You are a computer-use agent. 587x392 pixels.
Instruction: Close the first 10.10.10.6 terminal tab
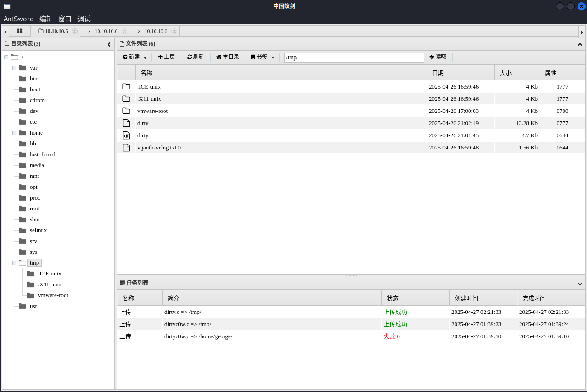click(x=125, y=31)
